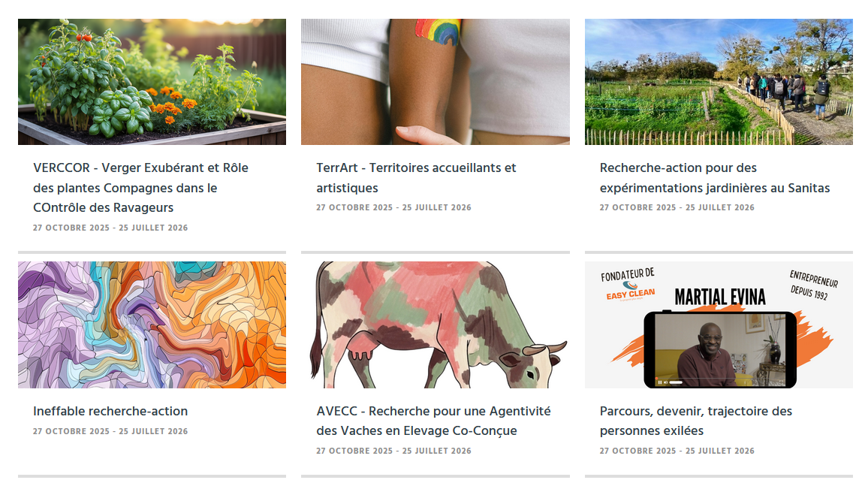Image resolution: width=868 pixels, height=480 pixels.
Task: Open the VERCCOR vegetable garden thumbnail
Action: (152, 82)
